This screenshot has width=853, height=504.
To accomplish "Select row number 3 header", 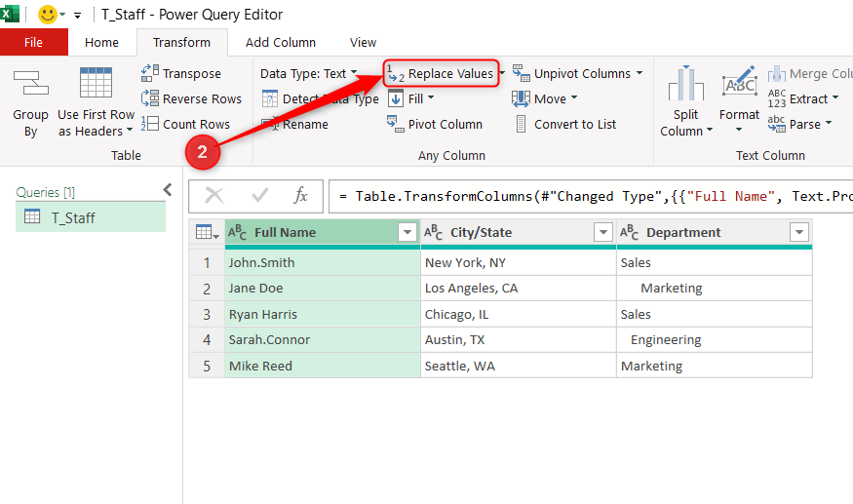I will tap(207, 314).
